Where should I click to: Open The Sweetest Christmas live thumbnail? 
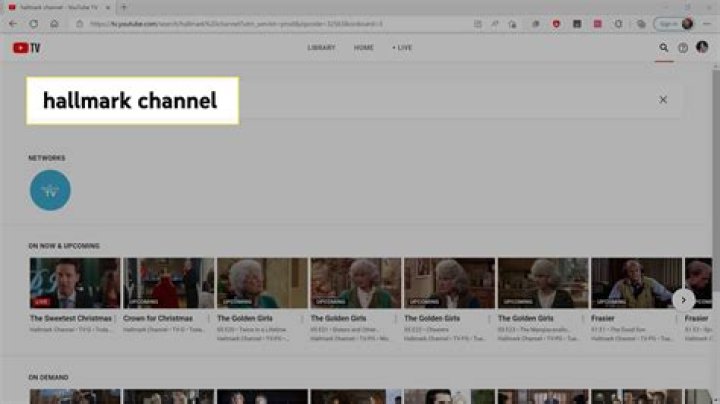pos(75,283)
